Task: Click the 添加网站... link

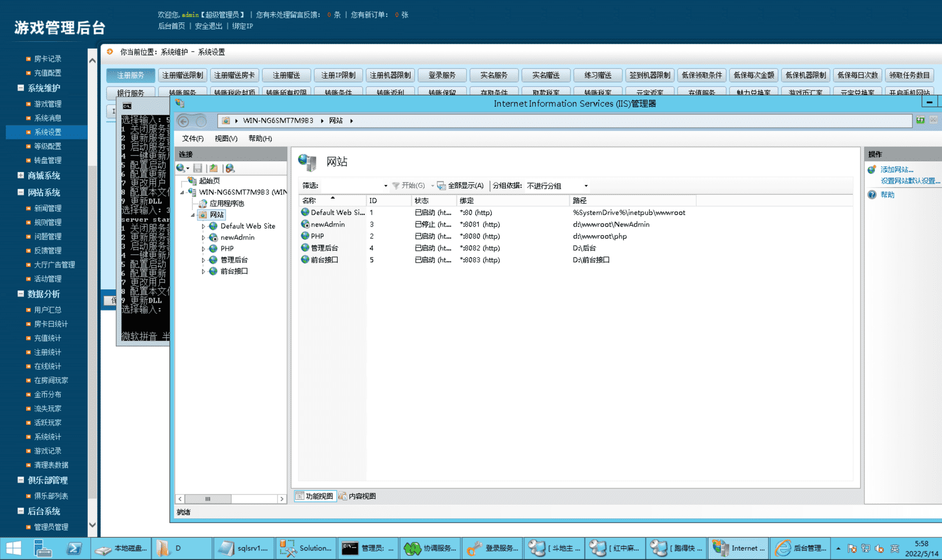Action: click(x=896, y=170)
